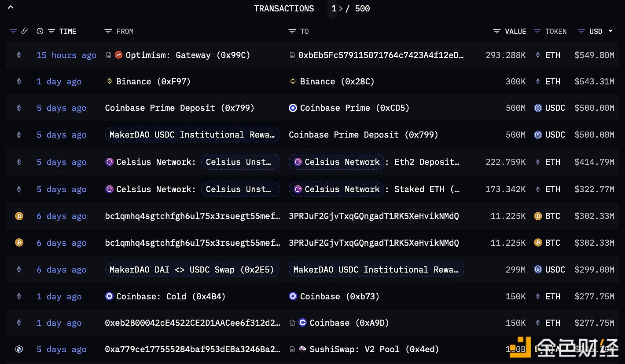
Task: Open contract icon beside Optimism Gateway
Action: click(x=109, y=55)
